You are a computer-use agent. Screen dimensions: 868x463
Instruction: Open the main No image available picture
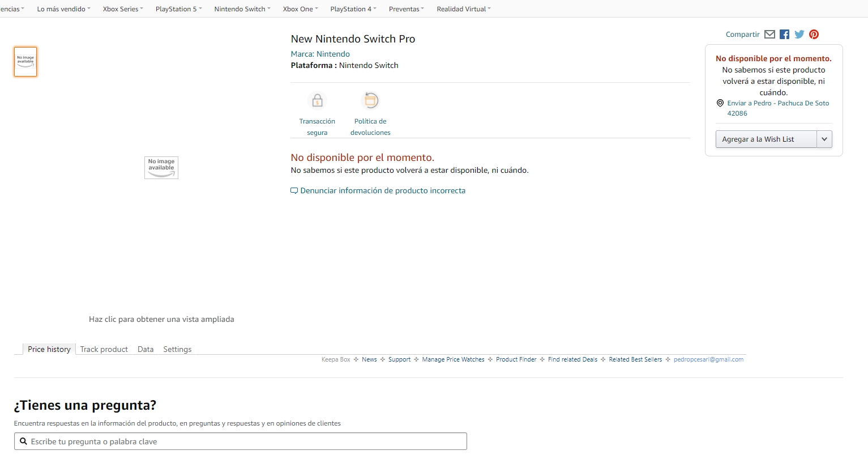coord(161,168)
